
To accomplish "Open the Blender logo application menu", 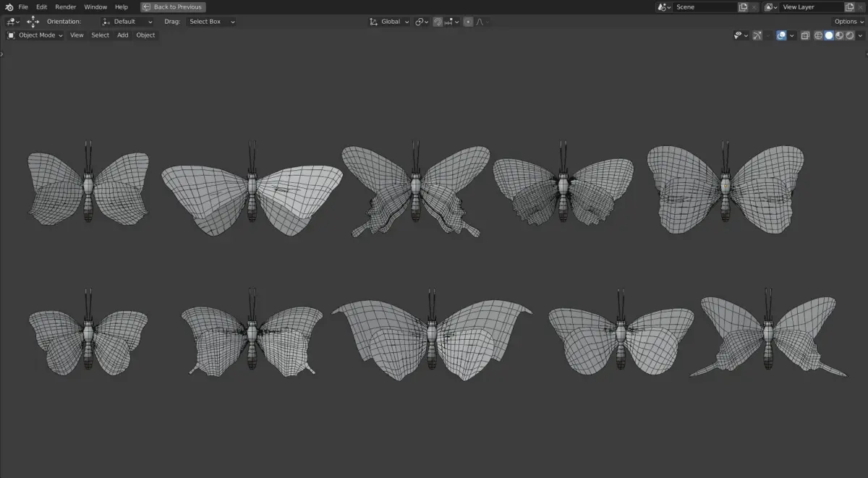I will tap(9, 7).
